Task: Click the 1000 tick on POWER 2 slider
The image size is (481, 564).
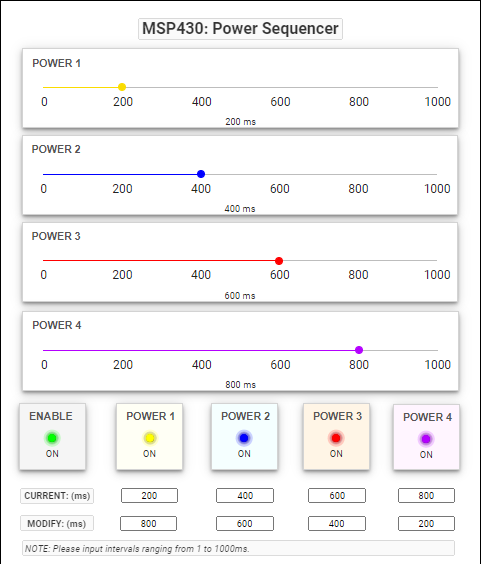Action: [x=437, y=189]
